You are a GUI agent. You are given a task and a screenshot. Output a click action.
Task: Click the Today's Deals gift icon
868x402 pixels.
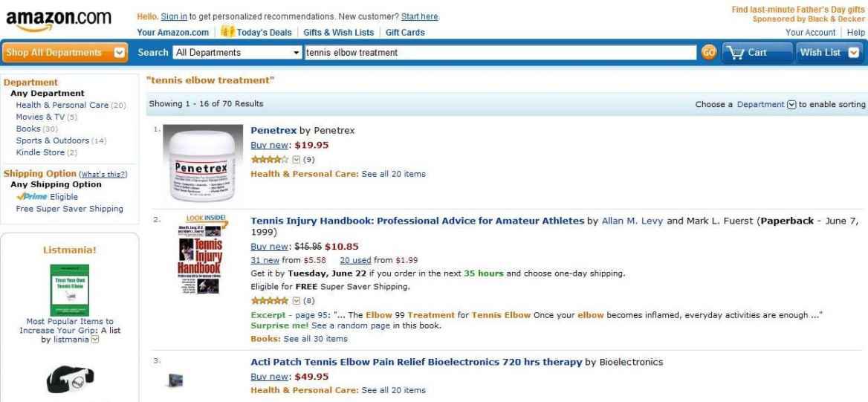226,33
